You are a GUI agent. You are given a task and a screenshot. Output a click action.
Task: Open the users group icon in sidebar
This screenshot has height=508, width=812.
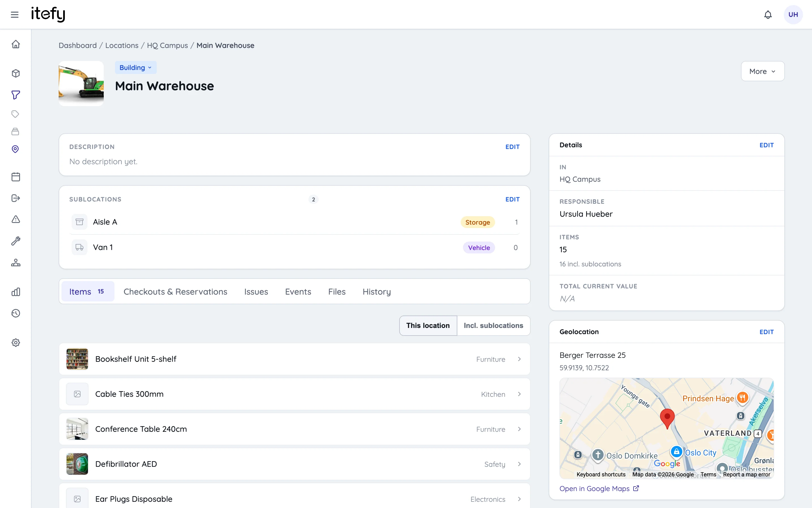pos(16,262)
